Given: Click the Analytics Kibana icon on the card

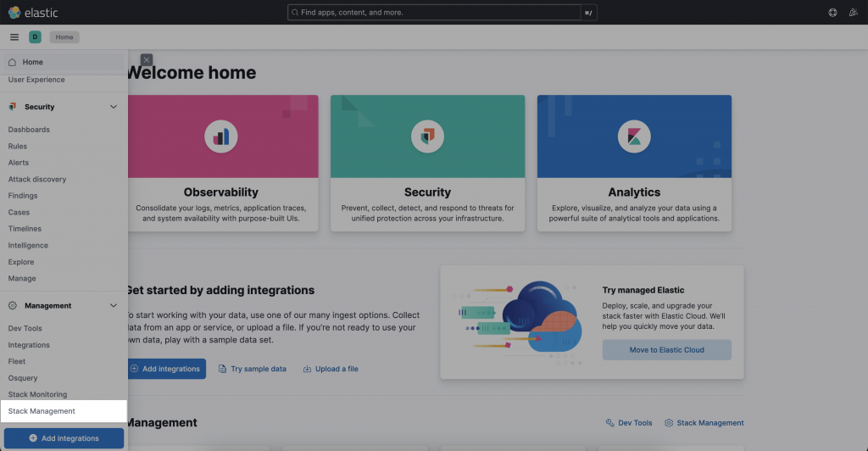Looking at the screenshot, I should [x=634, y=136].
